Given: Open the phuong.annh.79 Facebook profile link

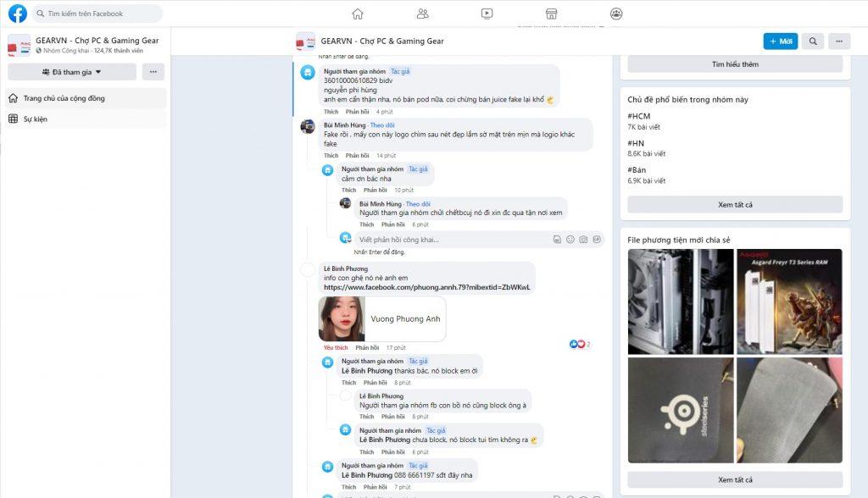Looking at the screenshot, I should click(426, 288).
